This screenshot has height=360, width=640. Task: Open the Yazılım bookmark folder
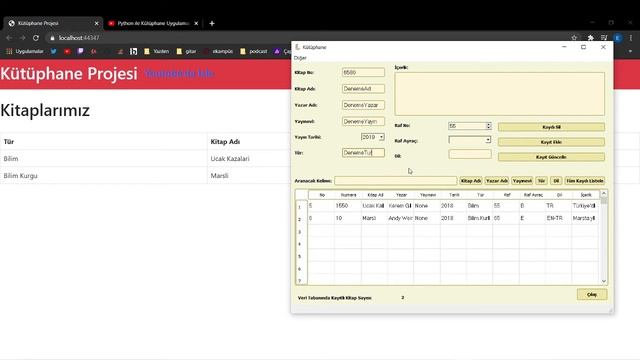(156, 51)
